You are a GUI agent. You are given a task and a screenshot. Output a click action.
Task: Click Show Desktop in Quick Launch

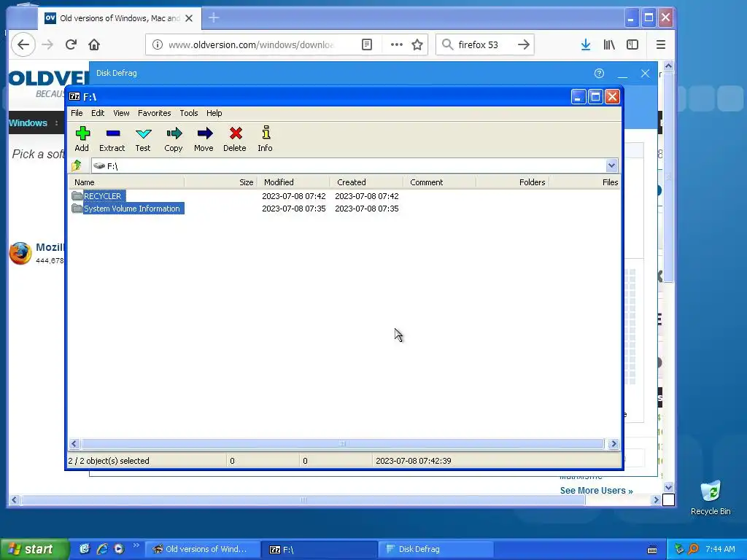pos(85,549)
